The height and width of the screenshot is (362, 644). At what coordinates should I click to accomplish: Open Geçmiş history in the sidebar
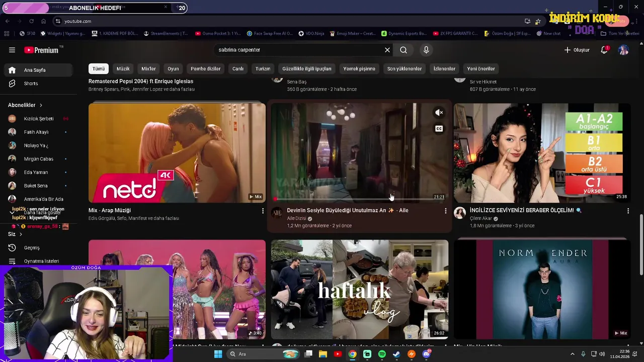pyautogui.click(x=39, y=248)
